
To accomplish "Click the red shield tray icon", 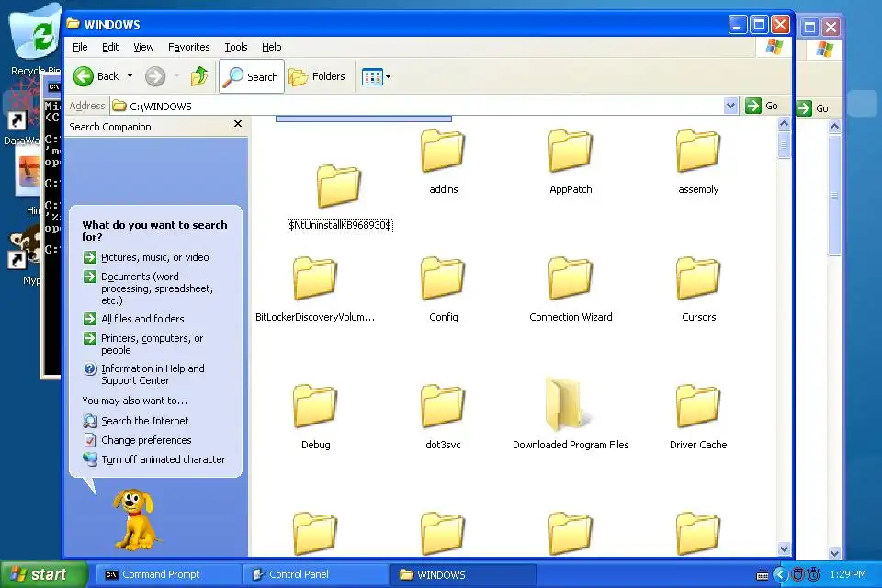I will click(797, 574).
